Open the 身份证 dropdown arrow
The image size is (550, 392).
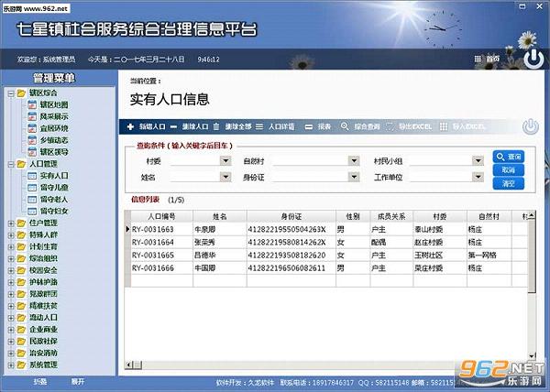354,177
